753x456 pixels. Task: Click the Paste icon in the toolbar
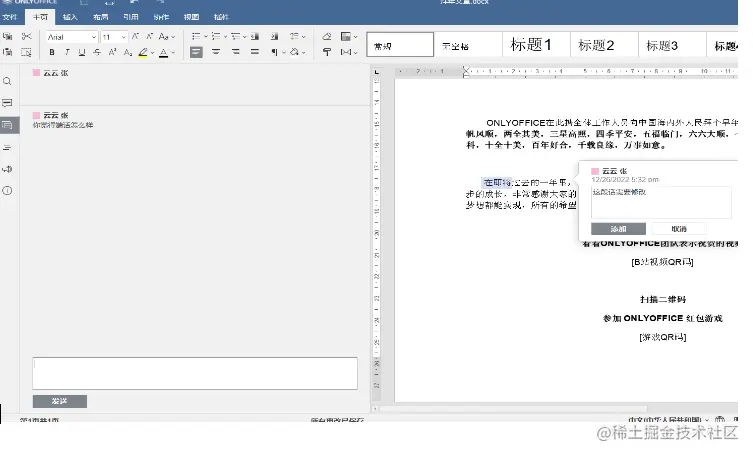click(x=8, y=52)
